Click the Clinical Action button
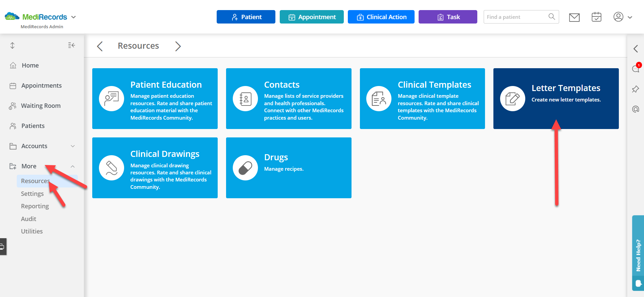Image resolution: width=644 pixels, height=297 pixels. (381, 17)
